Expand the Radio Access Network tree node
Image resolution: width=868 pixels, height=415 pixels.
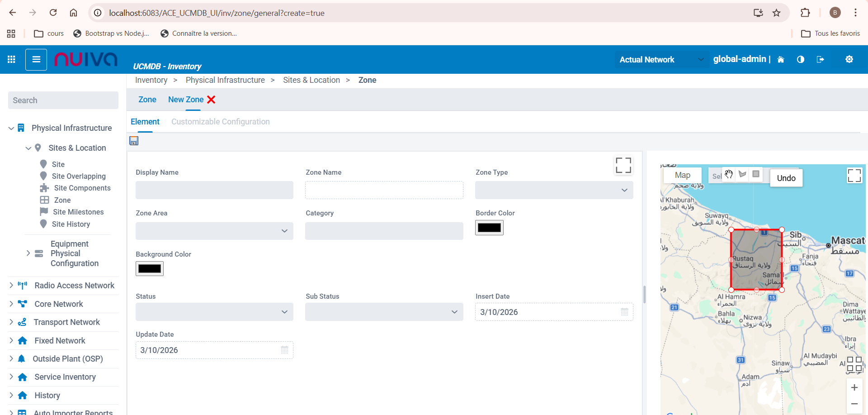[11, 286]
